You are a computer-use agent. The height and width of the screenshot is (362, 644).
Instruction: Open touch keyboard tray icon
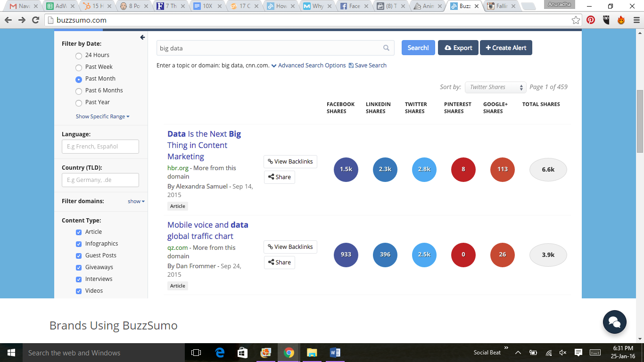tap(595, 353)
